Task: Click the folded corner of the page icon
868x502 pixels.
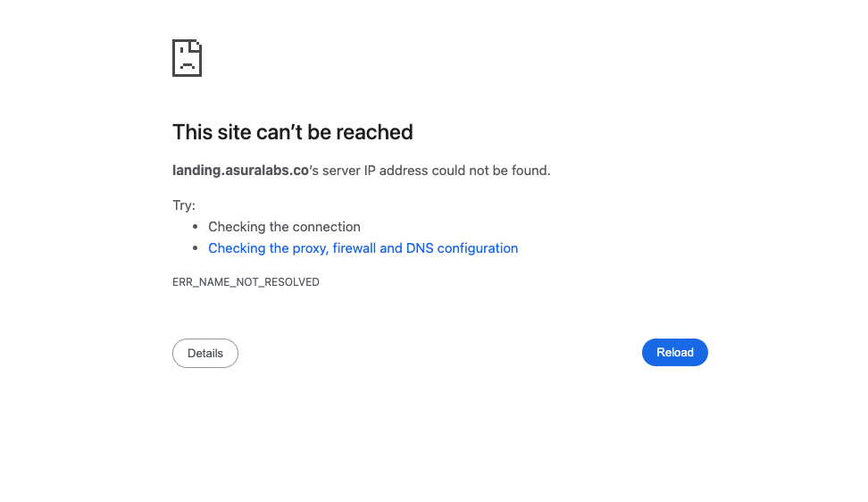Action: coord(197,45)
